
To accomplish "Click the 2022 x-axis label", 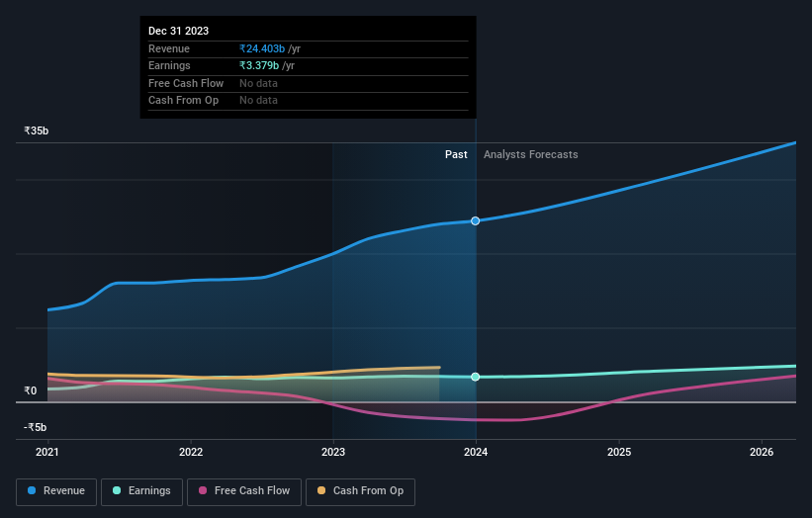I will 191,452.
